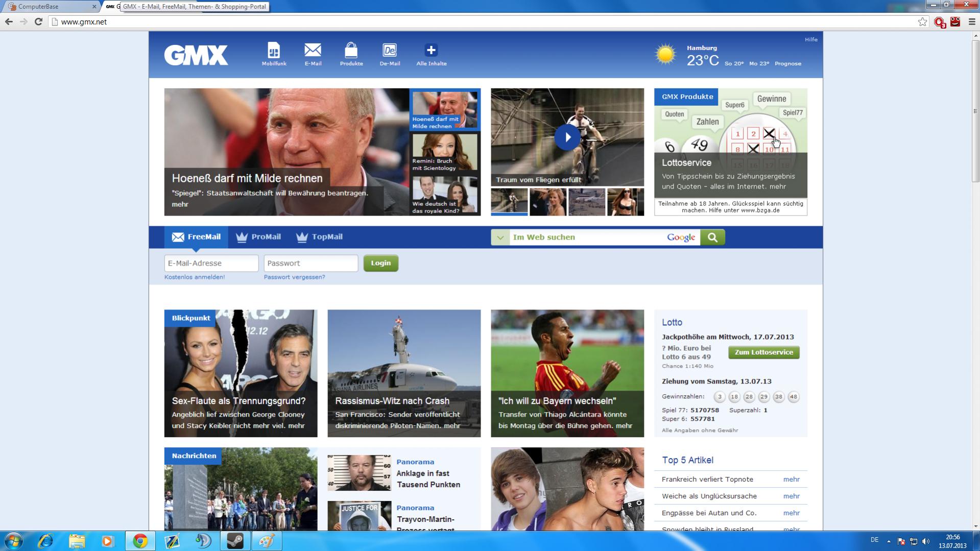Open Remini Bruch mit Scientology thumbnail
The width and height of the screenshot is (980, 551).
[444, 153]
